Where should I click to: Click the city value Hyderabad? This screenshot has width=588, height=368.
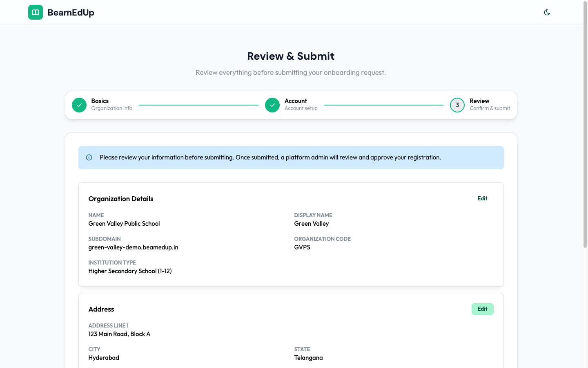[104, 358]
